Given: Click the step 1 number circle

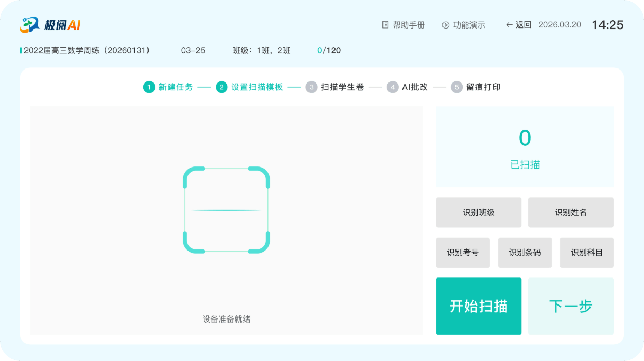Looking at the screenshot, I should tap(149, 87).
